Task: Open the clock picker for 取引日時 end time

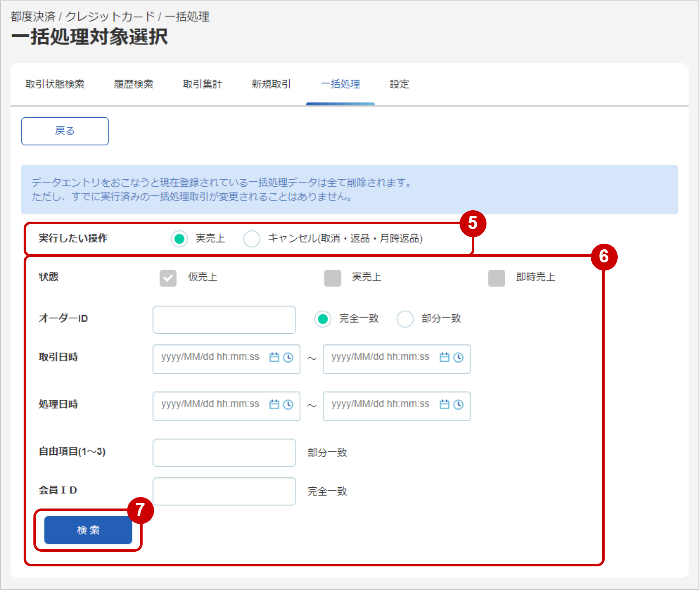Action: coord(459,358)
